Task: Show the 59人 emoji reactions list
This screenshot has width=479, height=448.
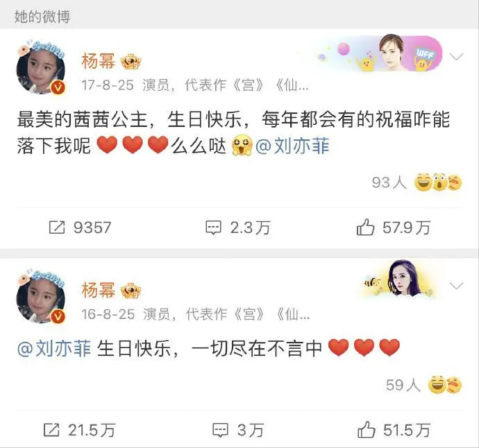Action: 423,385
